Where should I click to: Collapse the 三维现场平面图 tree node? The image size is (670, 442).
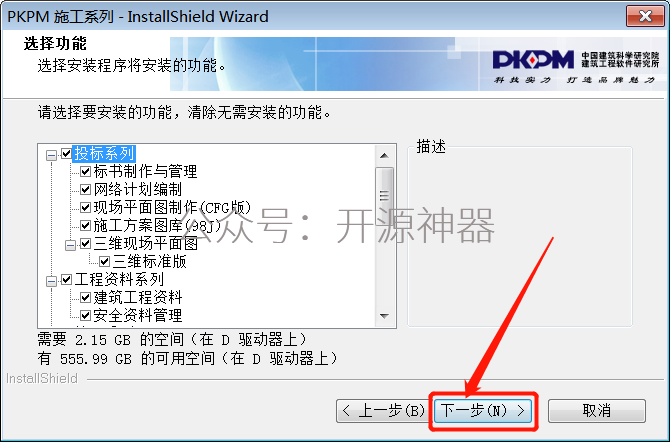click(70, 245)
